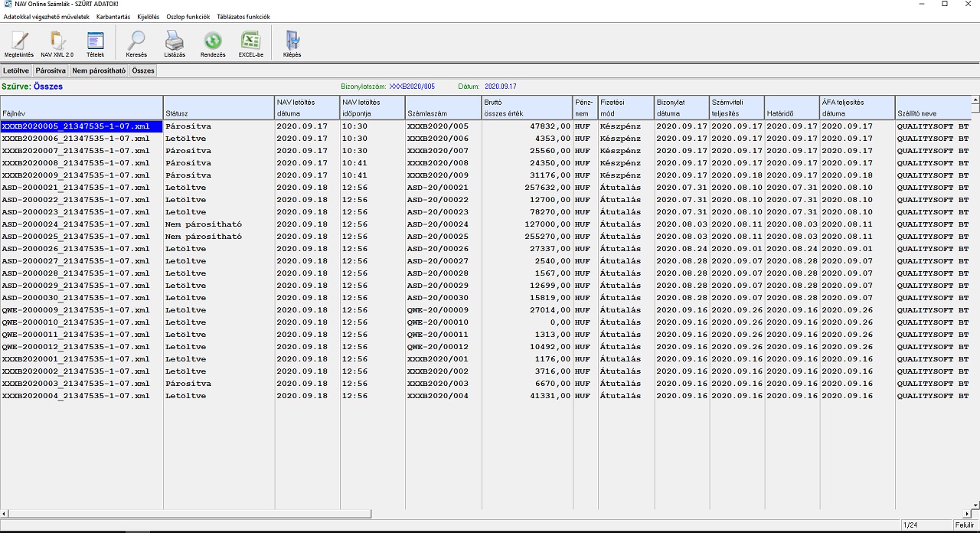Launch the Keresés search tool
The width and height of the screenshot is (980, 533).
pos(136,44)
